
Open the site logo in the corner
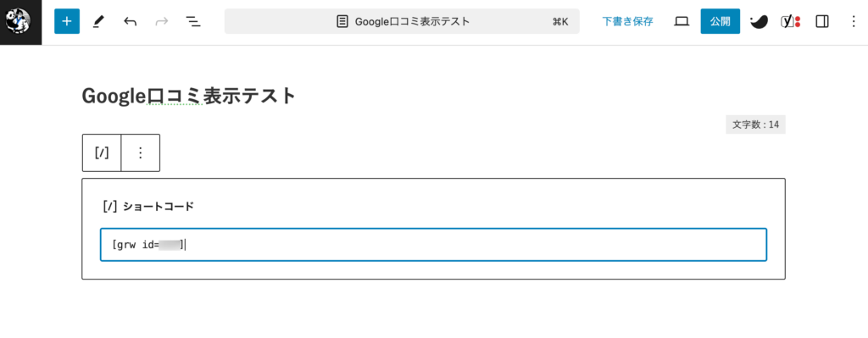(x=20, y=22)
